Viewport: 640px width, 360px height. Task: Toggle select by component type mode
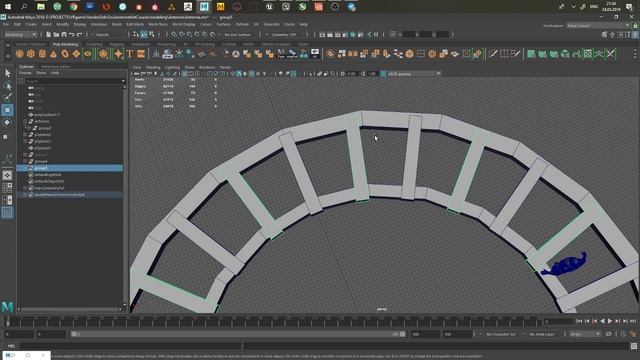pyautogui.click(x=152, y=35)
